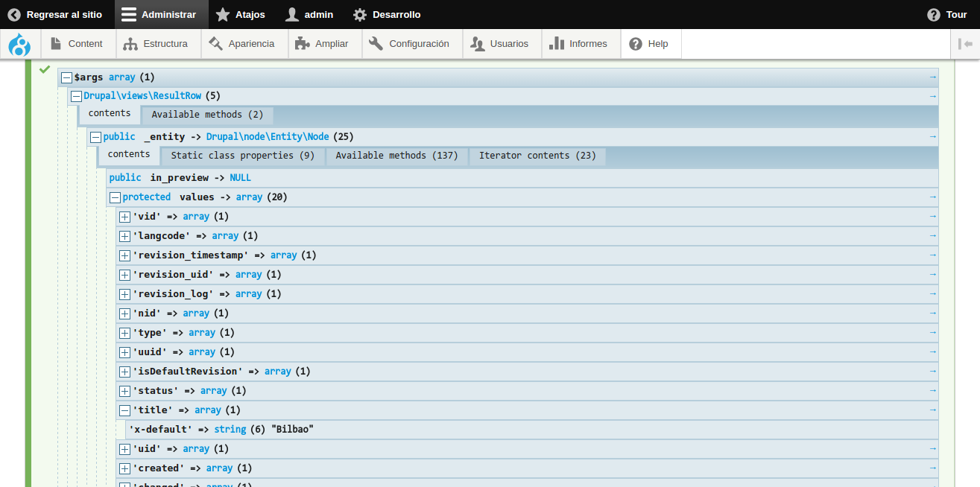Click the arrow icon at the end of the ResultRow line
The width and height of the screenshot is (980, 487).
(x=932, y=96)
